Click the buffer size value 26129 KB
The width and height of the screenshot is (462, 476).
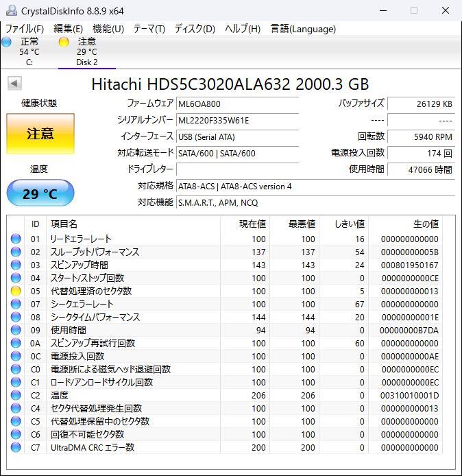422,104
